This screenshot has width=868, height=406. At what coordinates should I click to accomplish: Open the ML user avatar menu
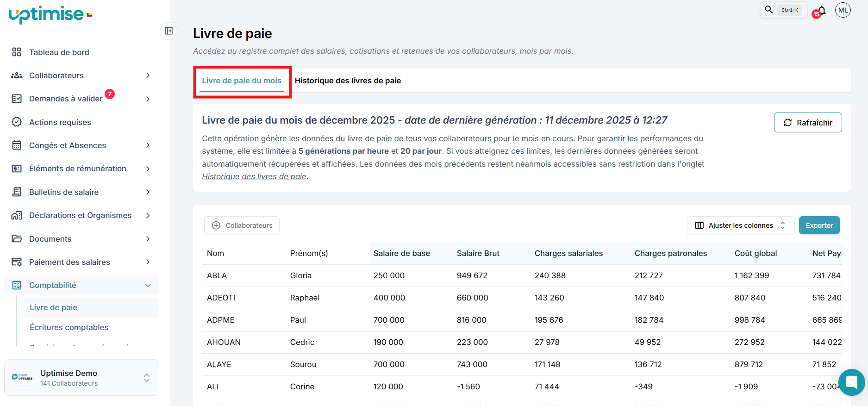click(x=843, y=10)
